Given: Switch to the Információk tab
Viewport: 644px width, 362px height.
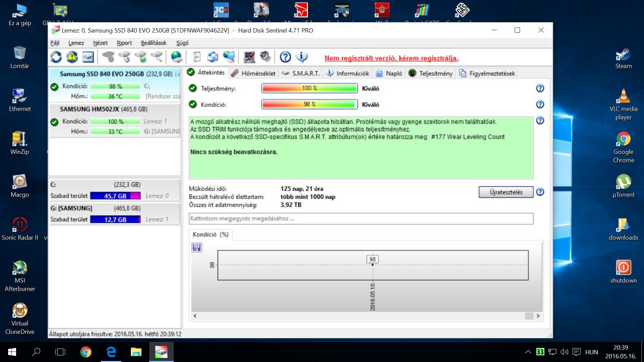Looking at the screenshot, I should pos(348,73).
